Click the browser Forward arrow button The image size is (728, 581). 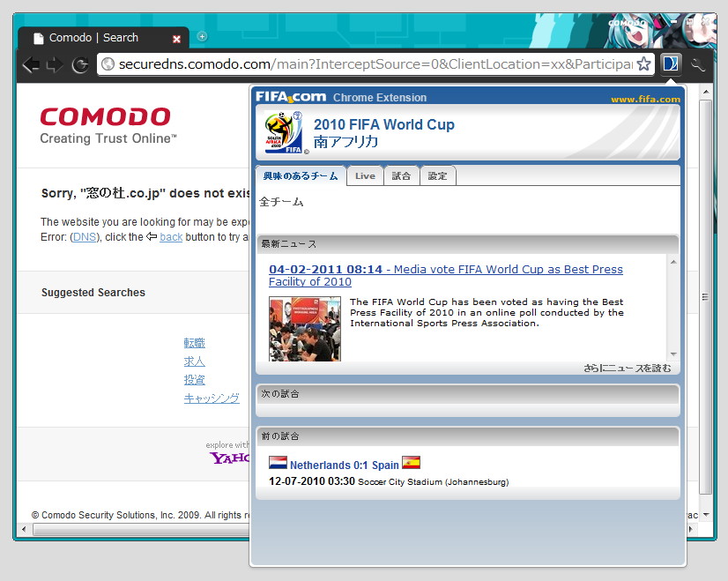tap(55, 64)
